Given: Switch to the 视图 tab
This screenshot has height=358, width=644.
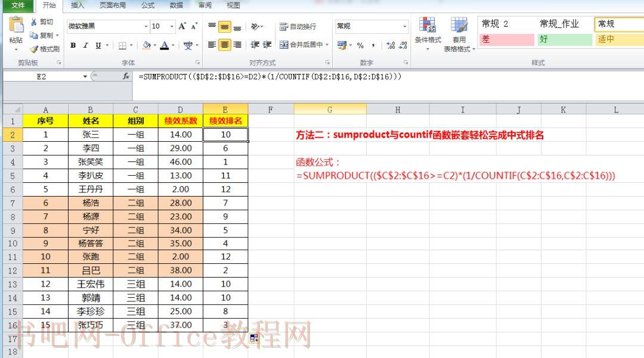Looking at the screenshot, I should pos(233,5).
